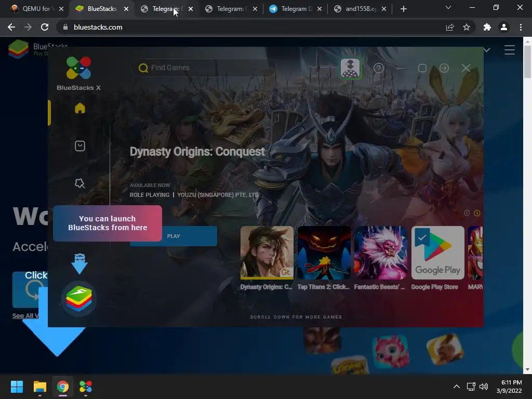Viewport: 532px width, 399px height.
Task: Focus the Find Games search field
Action: click(204, 68)
